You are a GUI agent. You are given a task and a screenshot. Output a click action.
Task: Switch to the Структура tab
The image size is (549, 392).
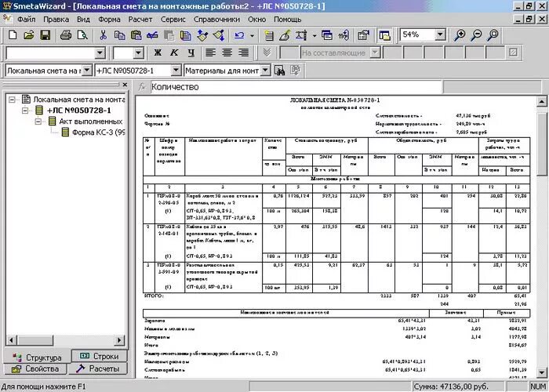[37, 358]
